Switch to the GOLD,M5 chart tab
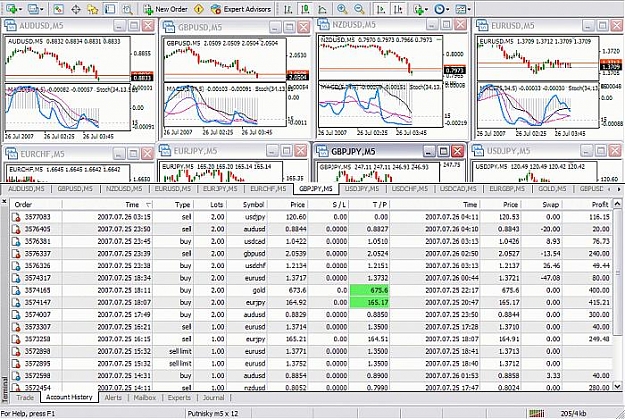The height and width of the screenshot is (419, 625). tap(552, 189)
